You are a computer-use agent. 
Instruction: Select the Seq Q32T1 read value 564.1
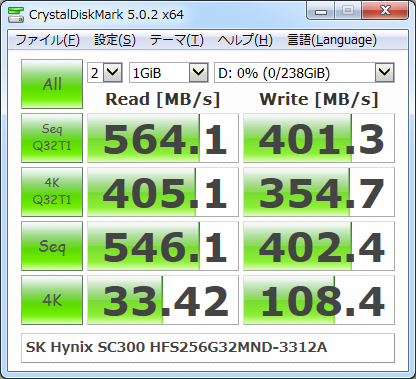(163, 138)
